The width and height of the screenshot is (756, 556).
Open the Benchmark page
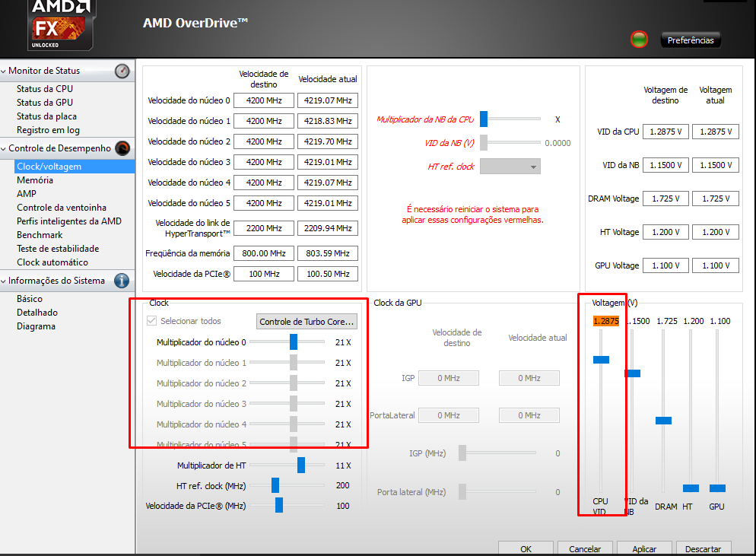[x=40, y=235]
